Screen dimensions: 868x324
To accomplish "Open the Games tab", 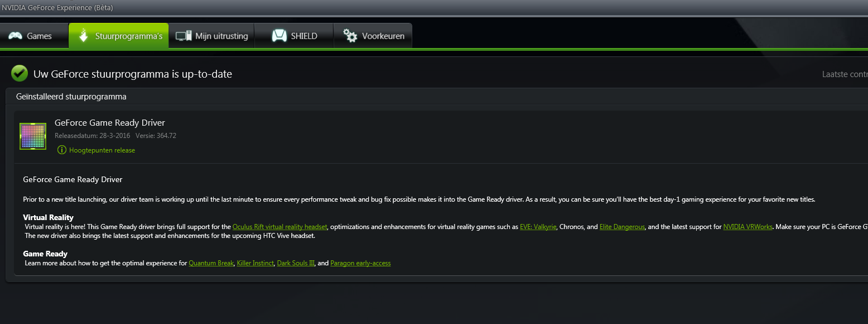I will (x=34, y=36).
